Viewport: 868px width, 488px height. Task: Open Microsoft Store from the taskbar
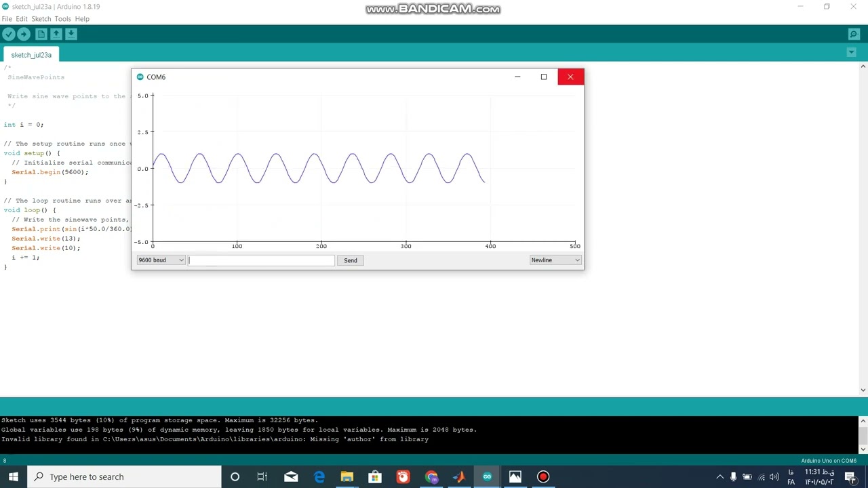point(375,477)
